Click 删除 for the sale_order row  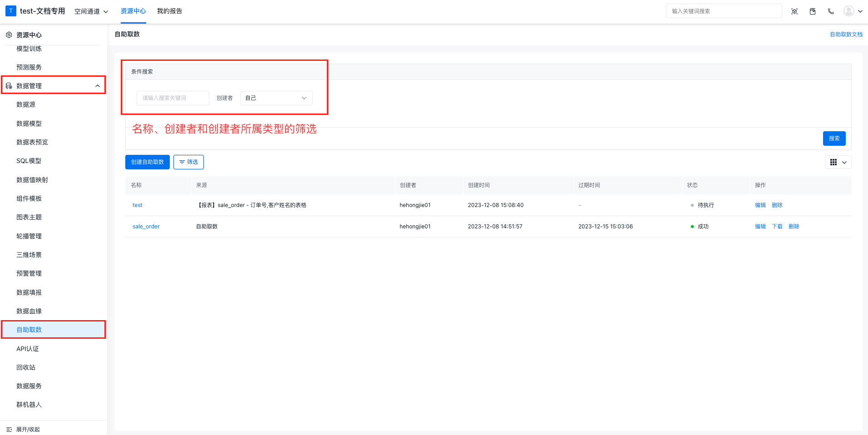point(794,227)
